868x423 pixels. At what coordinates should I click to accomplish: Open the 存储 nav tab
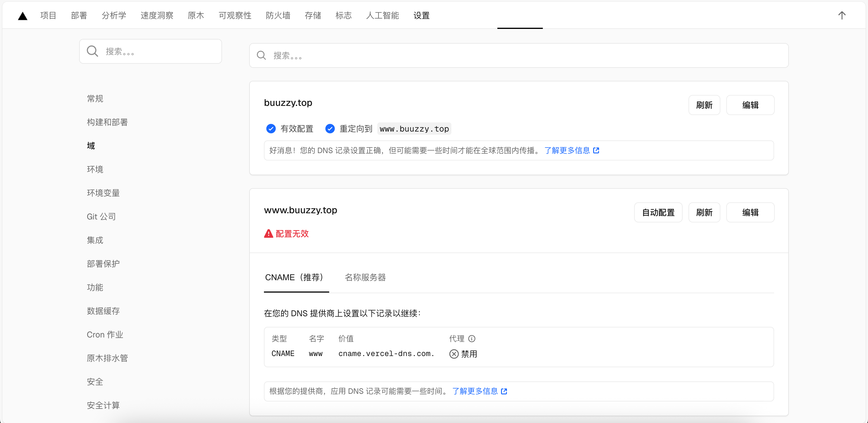[x=313, y=16]
